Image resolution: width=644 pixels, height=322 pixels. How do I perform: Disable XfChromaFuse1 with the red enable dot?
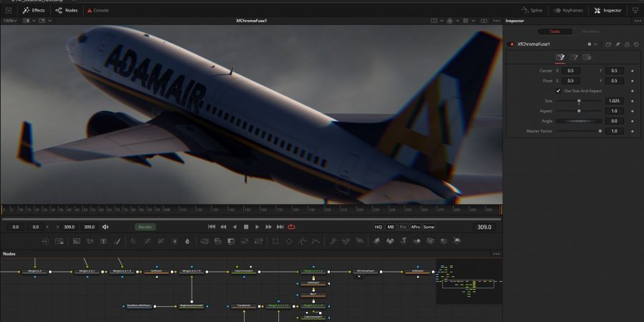[512, 44]
